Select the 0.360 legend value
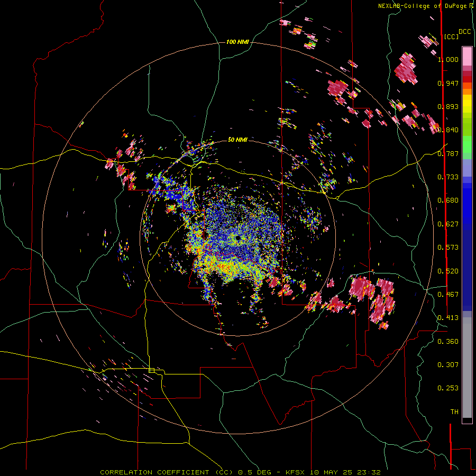 tap(448, 342)
